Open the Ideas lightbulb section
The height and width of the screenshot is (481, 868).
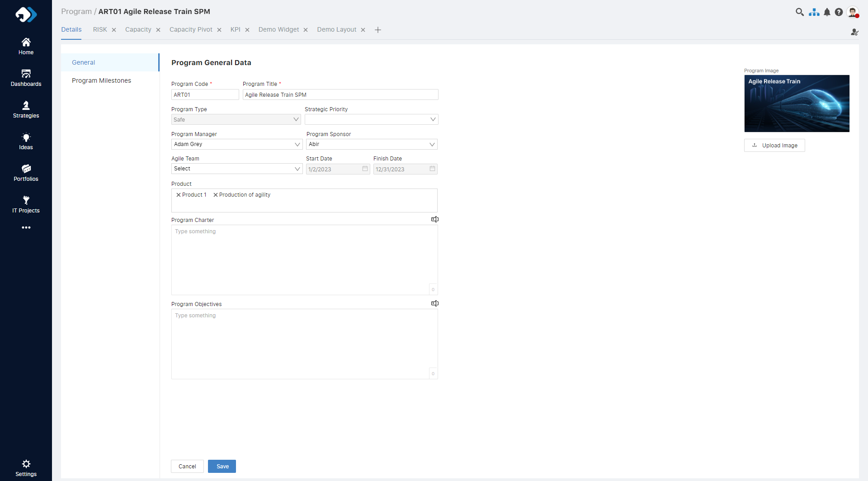26,141
